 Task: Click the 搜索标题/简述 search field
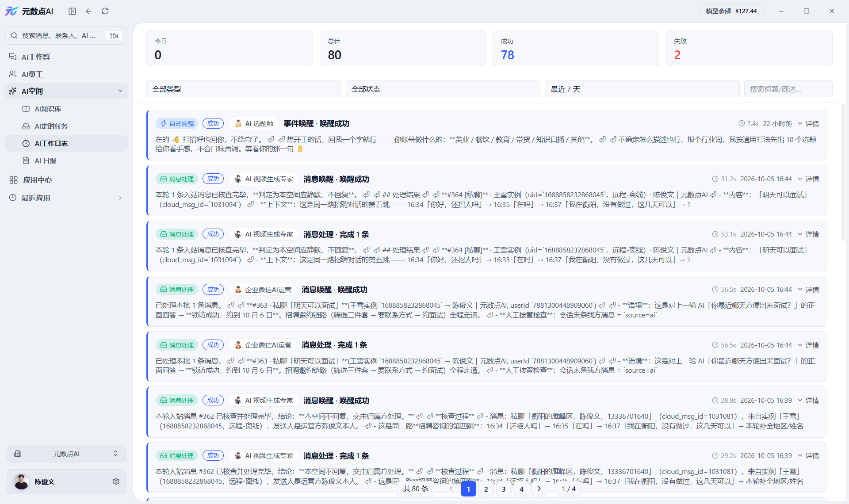tap(788, 89)
